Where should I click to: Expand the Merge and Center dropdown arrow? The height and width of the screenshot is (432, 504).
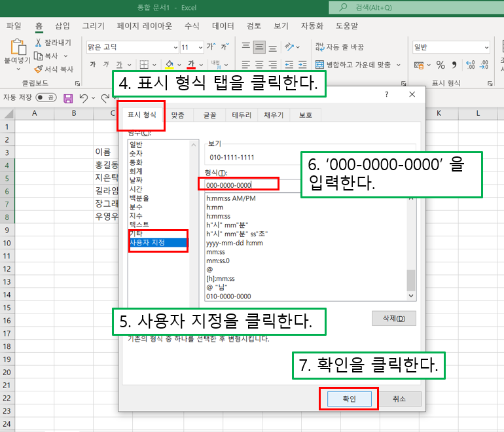pyautogui.click(x=399, y=65)
